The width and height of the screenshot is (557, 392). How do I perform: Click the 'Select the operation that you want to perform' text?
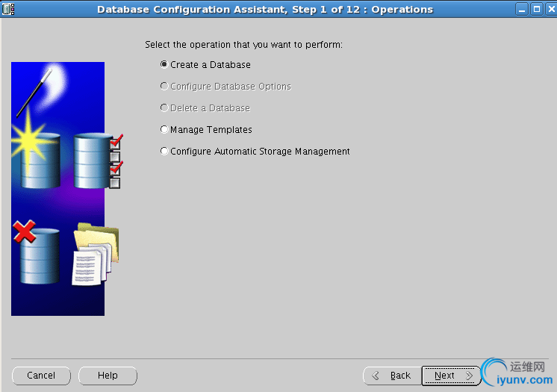pyautogui.click(x=243, y=45)
